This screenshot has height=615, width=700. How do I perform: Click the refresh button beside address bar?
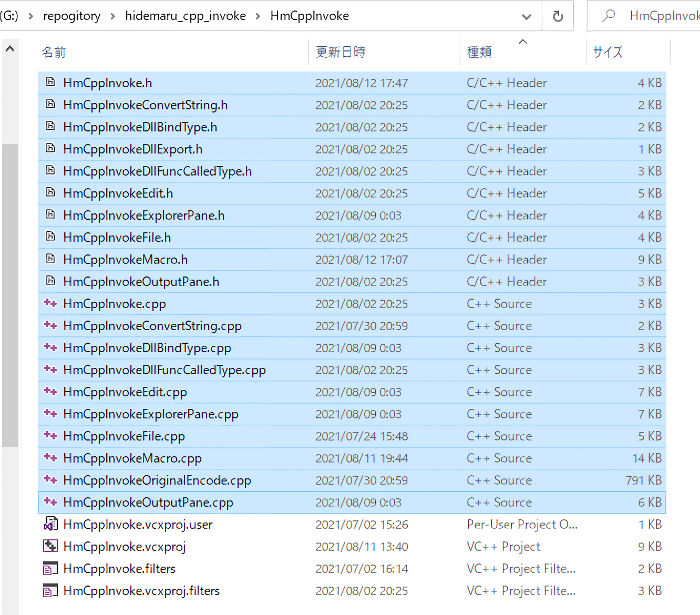pos(558,16)
